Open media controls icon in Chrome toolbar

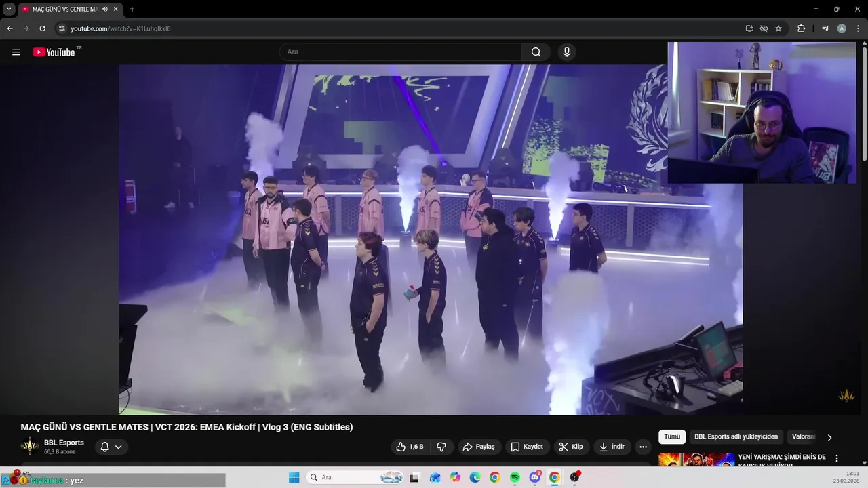(825, 28)
